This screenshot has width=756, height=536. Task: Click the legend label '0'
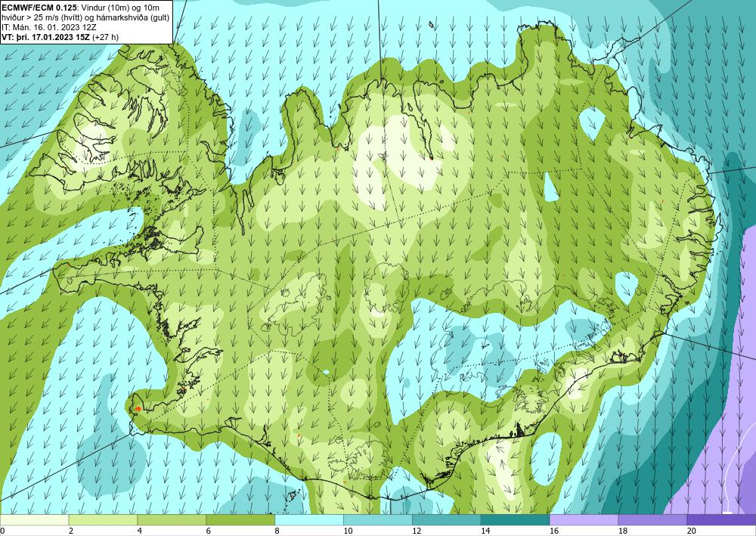pos(2,531)
